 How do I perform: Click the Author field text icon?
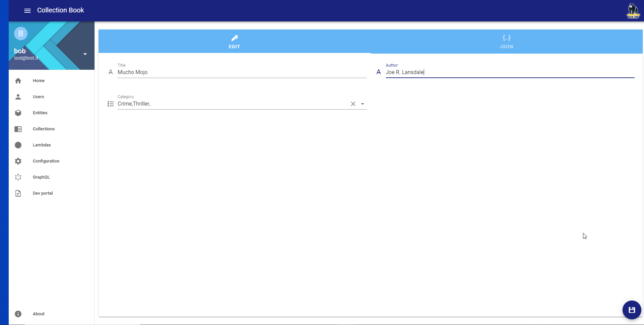378,72
